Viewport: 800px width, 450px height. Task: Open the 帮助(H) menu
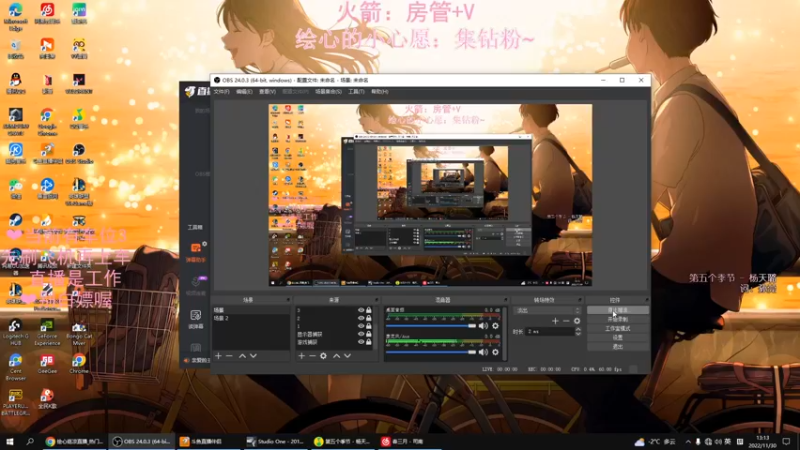(380, 92)
